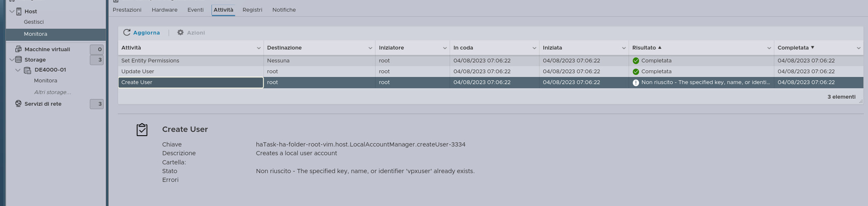This screenshot has width=868, height=206.
Task: Click the Aggiorna button label
Action: pyautogui.click(x=147, y=32)
